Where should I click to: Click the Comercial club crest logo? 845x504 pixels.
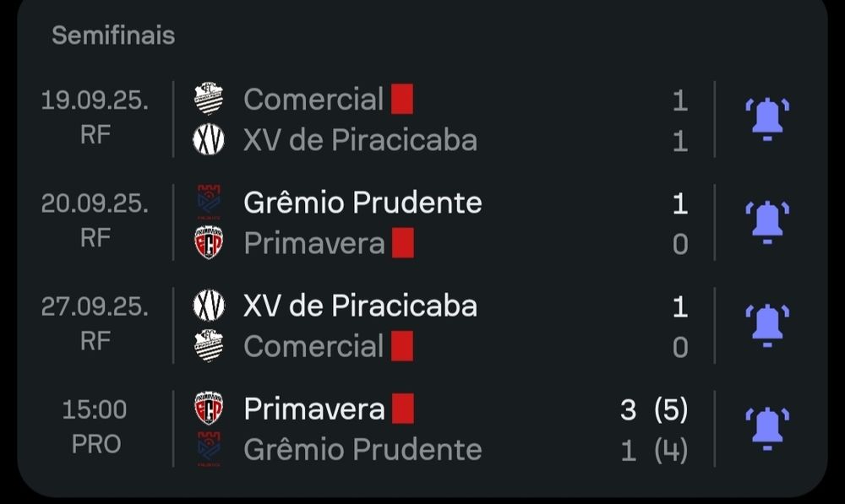pyautogui.click(x=209, y=96)
